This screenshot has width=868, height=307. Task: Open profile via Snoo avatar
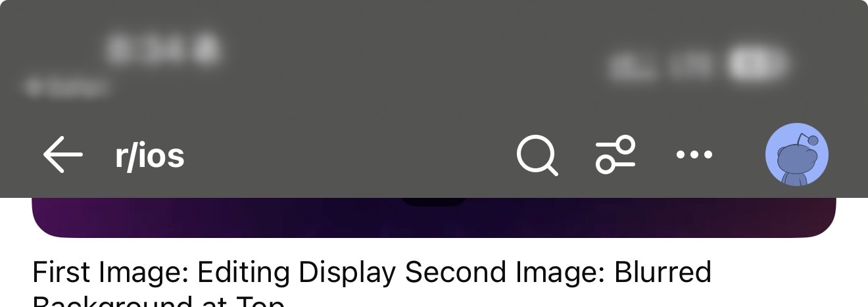[x=797, y=155]
